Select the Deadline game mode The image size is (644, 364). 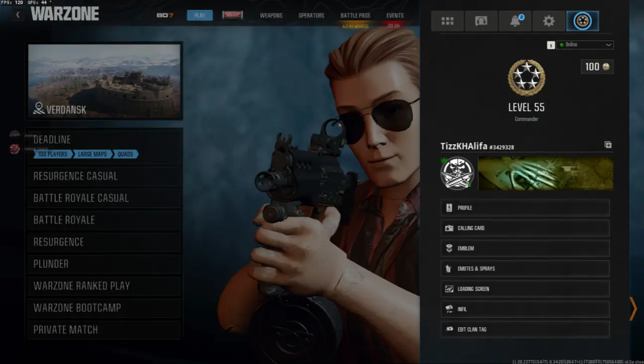[104, 146]
